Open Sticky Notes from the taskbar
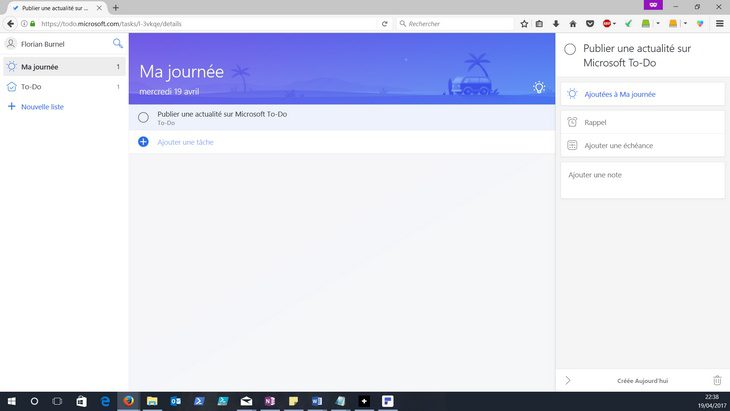The width and height of the screenshot is (730, 411). tap(293, 401)
